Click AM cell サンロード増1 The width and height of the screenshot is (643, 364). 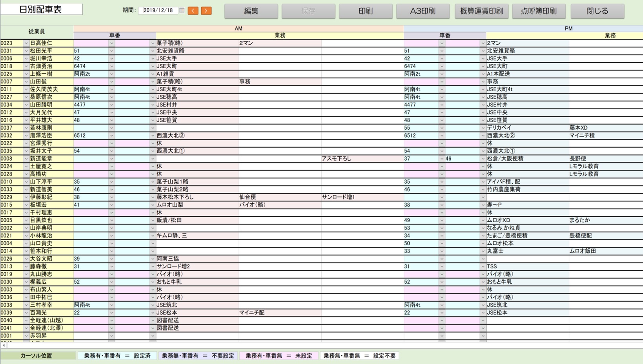coord(362,197)
